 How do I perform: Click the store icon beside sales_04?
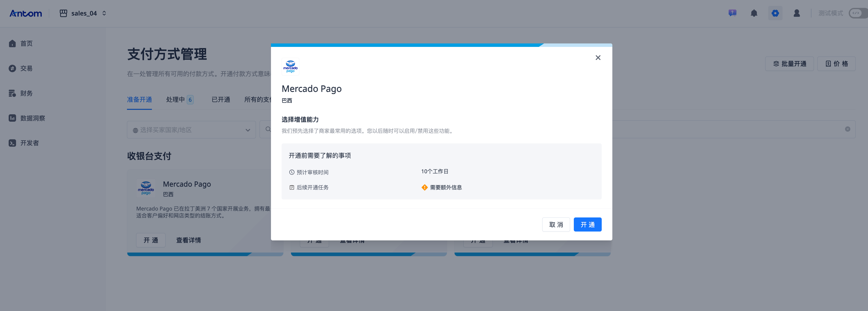63,14
